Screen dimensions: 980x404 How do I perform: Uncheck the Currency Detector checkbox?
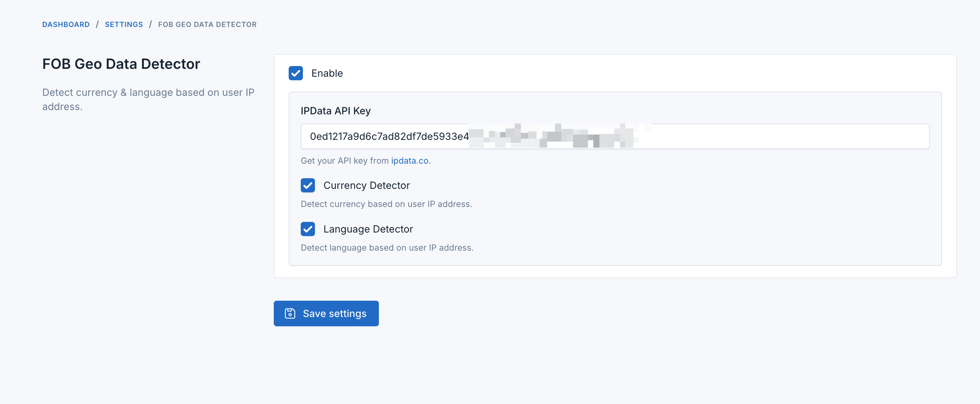(307, 185)
